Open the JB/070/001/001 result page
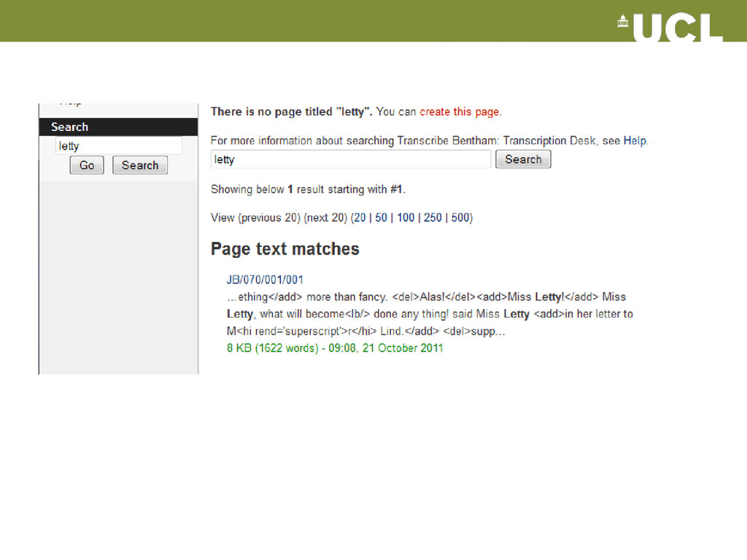 tap(265, 279)
